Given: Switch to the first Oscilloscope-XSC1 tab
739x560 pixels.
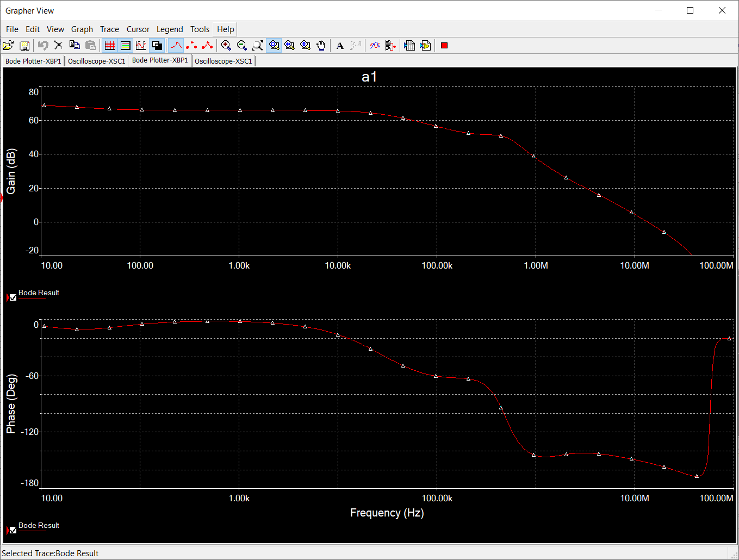Looking at the screenshot, I should pyautogui.click(x=97, y=61).
